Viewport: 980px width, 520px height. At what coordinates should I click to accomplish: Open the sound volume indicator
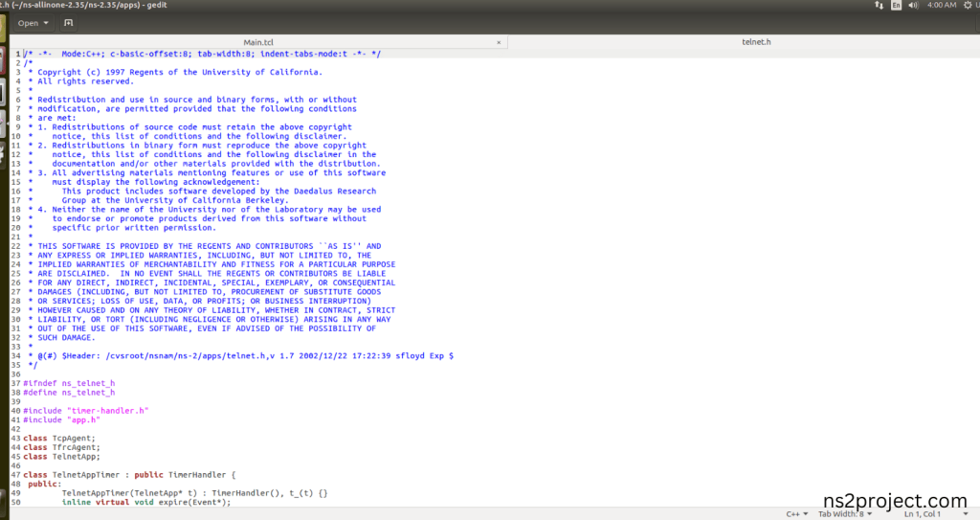click(913, 5)
